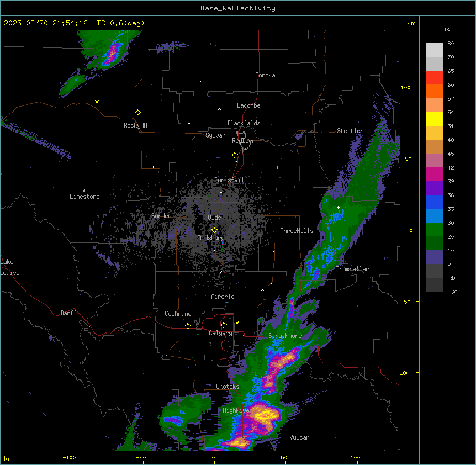Click the yellow diamond marker just above Calgary label
The height and width of the screenshot is (465, 476).
tap(224, 325)
